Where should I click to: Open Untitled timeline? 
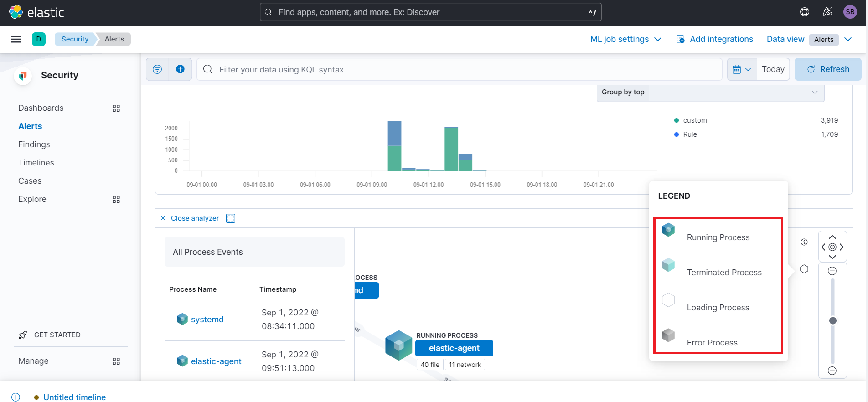[x=75, y=397]
